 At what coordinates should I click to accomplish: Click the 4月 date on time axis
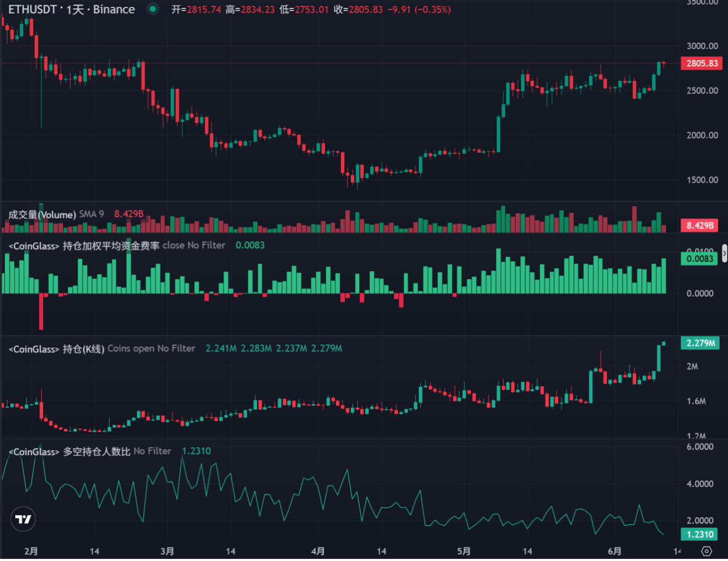click(318, 551)
